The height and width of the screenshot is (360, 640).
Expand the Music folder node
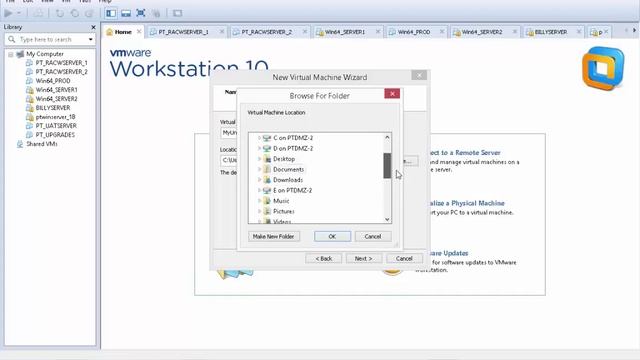point(259,201)
